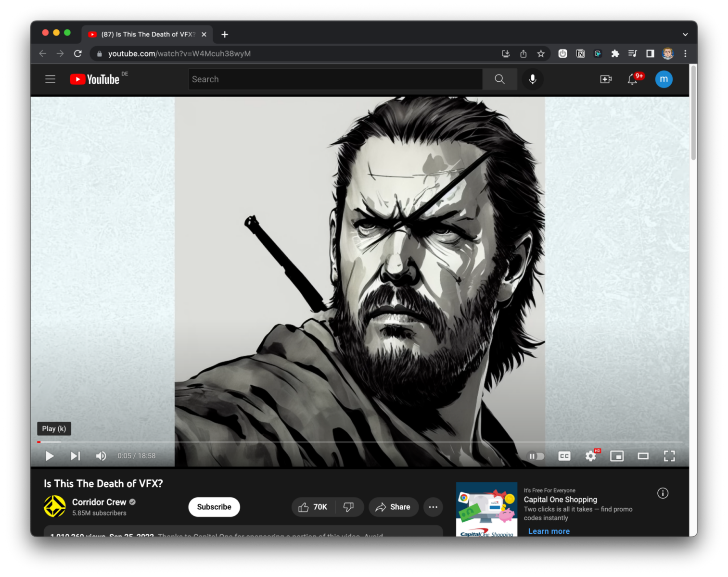
Task: Enable miniplayer mode
Action: pyautogui.click(x=617, y=456)
